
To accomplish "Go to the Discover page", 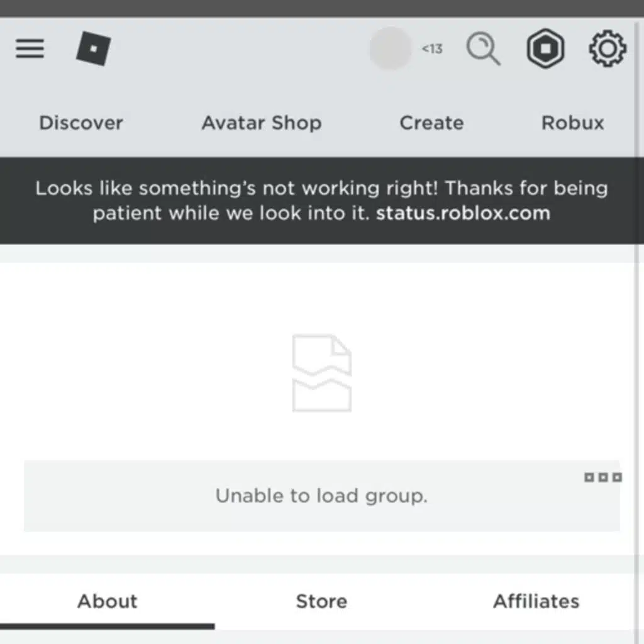I will pyautogui.click(x=81, y=123).
